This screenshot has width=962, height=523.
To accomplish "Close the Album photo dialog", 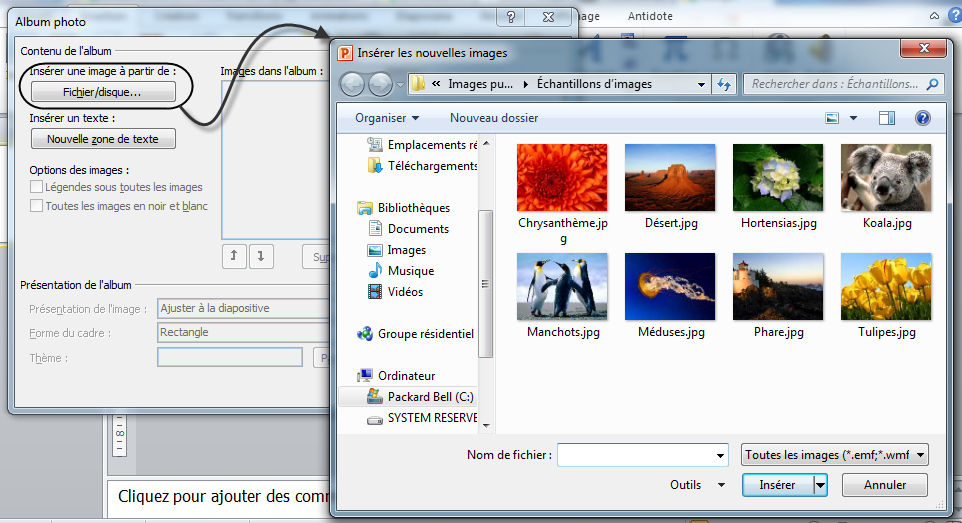I will click(548, 17).
